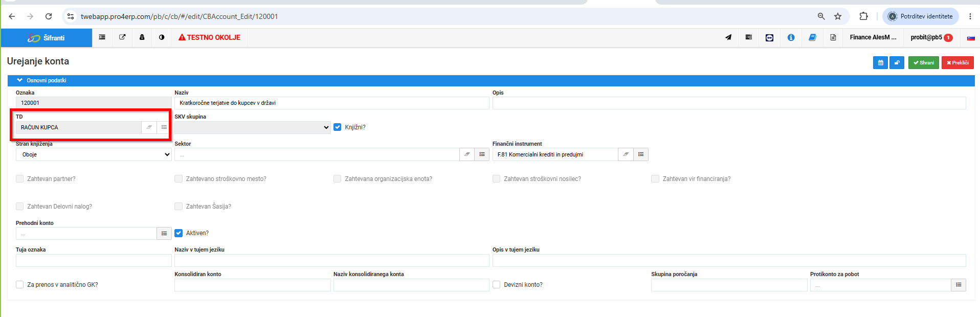Cancel with the Prekliči button
The width and height of the screenshot is (980, 317).
(x=957, y=62)
